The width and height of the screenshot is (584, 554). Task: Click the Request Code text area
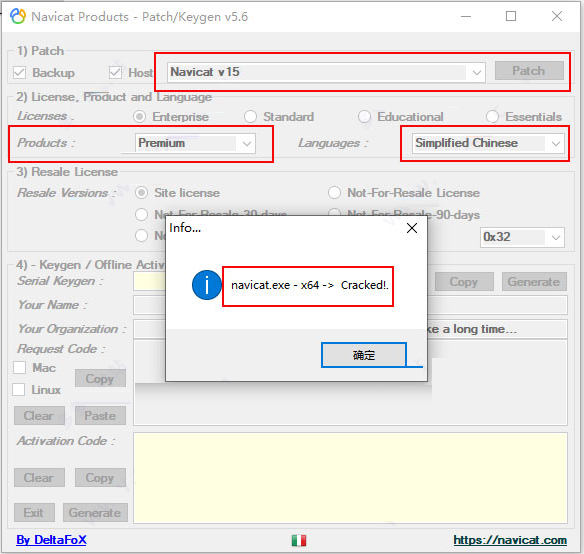(x=350, y=383)
